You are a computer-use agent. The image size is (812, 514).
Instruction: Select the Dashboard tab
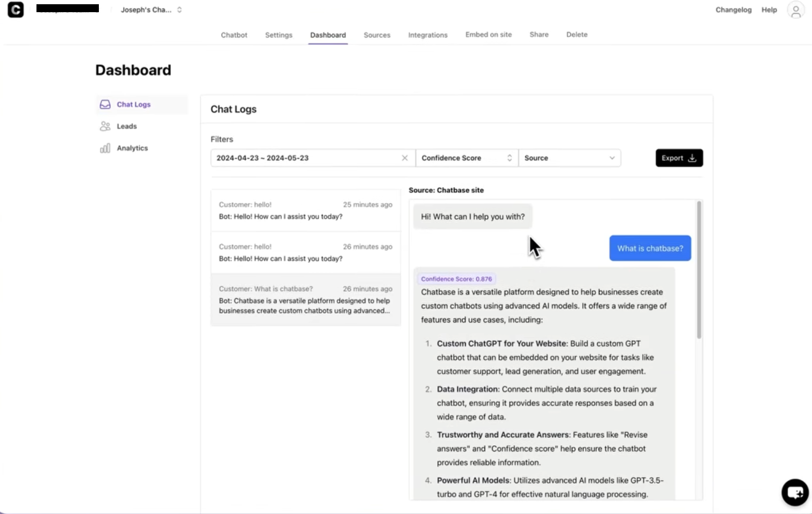(x=328, y=35)
